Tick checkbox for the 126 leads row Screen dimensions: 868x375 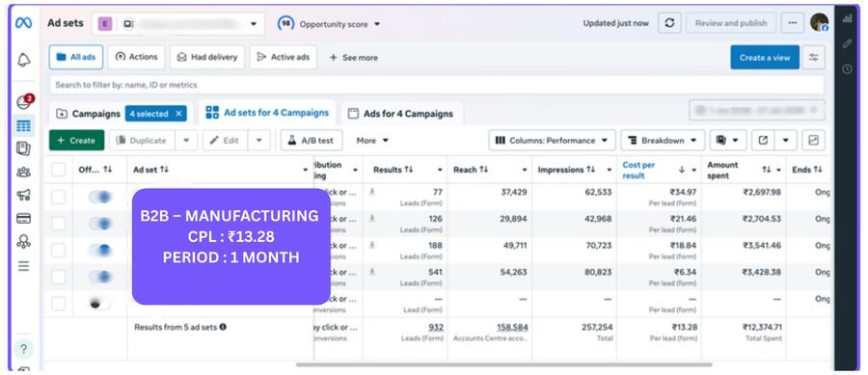(x=58, y=224)
